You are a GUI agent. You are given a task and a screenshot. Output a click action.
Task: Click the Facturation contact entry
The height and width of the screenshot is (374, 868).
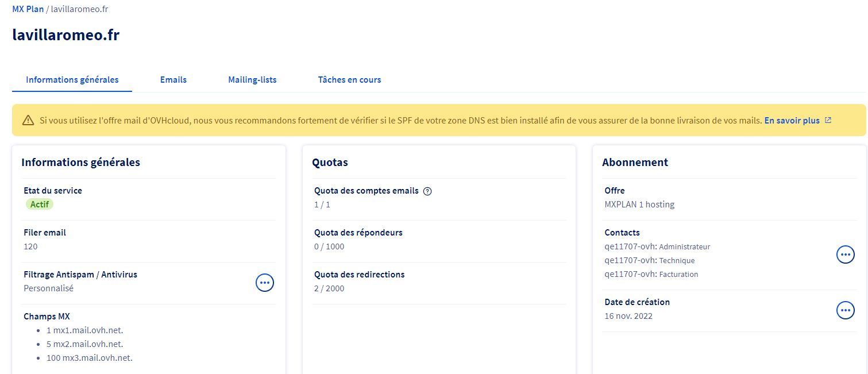point(651,274)
